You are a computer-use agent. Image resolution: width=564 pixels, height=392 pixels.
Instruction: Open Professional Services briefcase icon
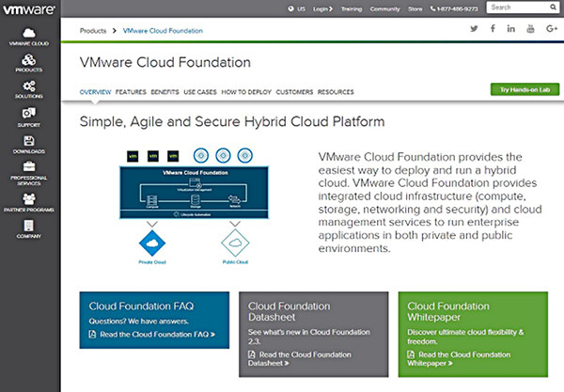29,166
